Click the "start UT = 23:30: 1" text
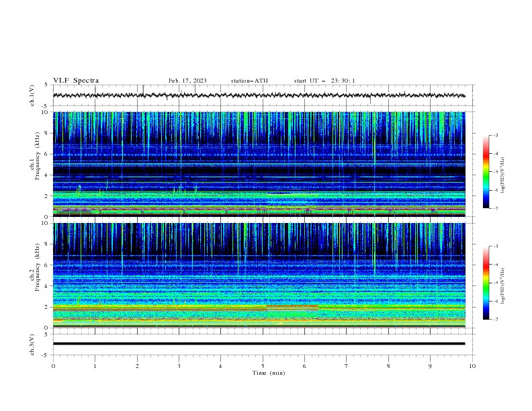The width and height of the screenshot is (532, 411). (x=324, y=81)
